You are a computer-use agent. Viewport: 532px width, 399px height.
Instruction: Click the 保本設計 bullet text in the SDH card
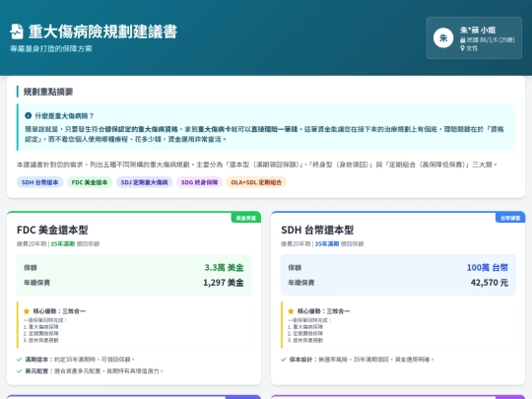coord(362,360)
